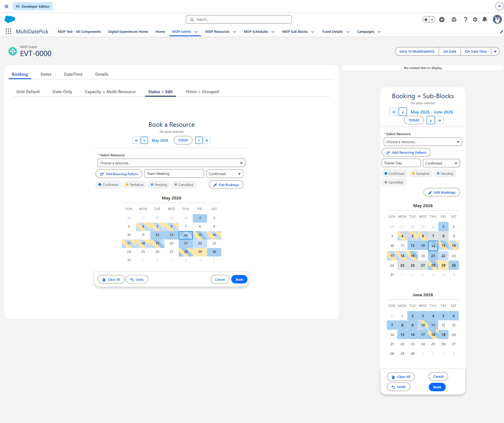Open the user profile avatar

point(497,19)
